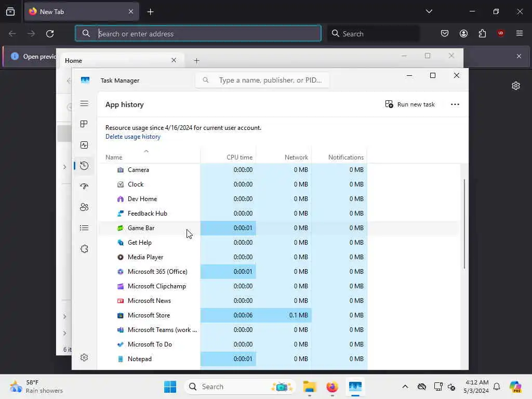Open Performance page in Task Manager sidebar
The height and width of the screenshot is (399, 532).
point(84,145)
